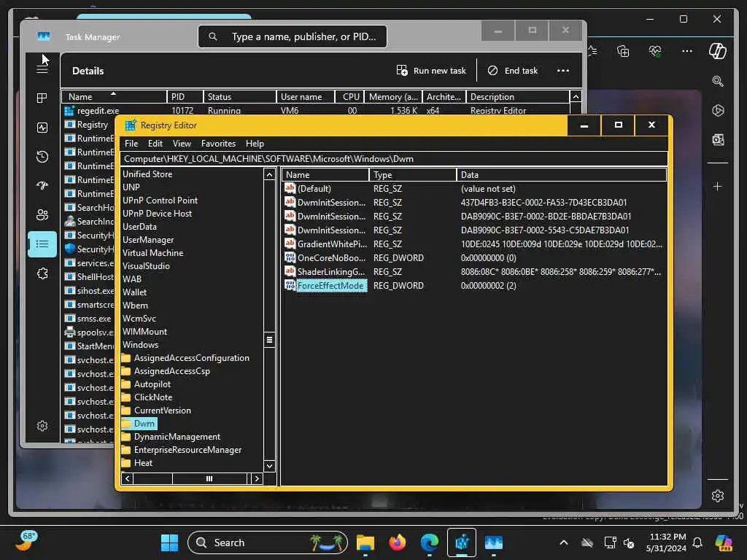Select Heat folder key

[x=137, y=463]
